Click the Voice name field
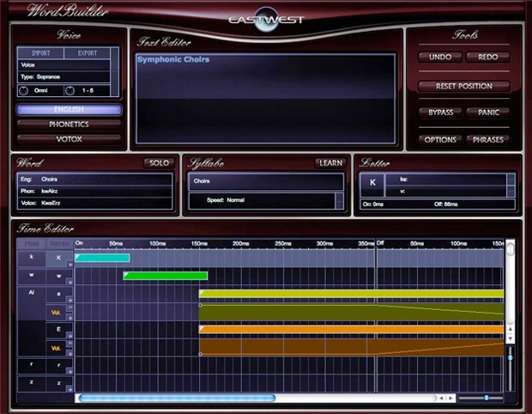The height and width of the screenshot is (414, 532). [x=63, y=65]
